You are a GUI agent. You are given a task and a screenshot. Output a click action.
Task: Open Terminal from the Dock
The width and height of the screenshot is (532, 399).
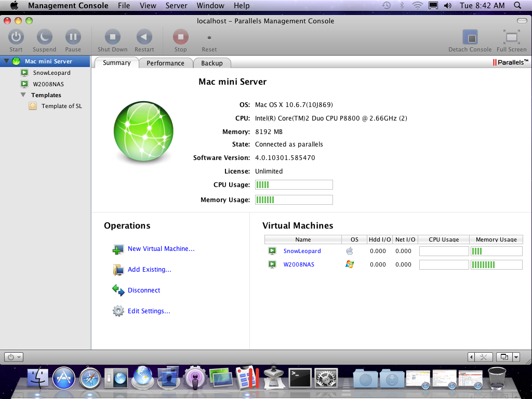coord(300,377)
